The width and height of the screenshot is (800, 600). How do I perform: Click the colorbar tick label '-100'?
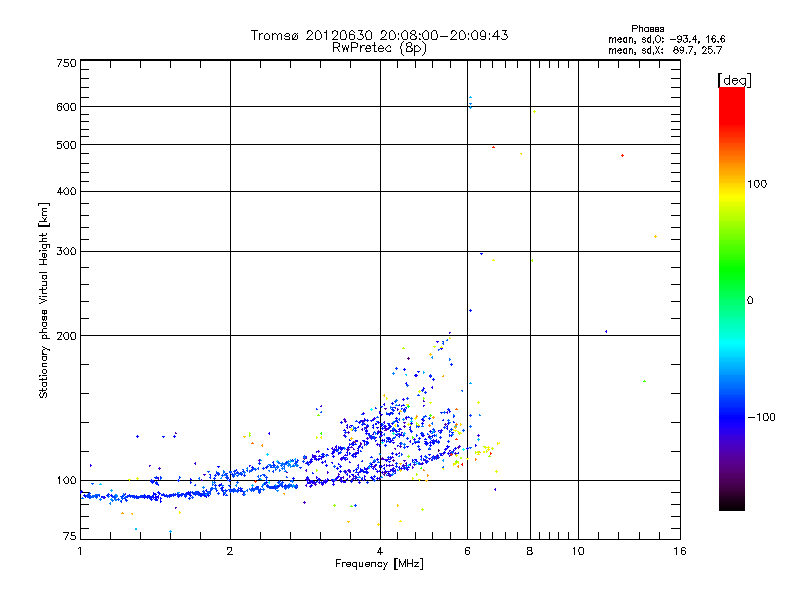[761, 417]
